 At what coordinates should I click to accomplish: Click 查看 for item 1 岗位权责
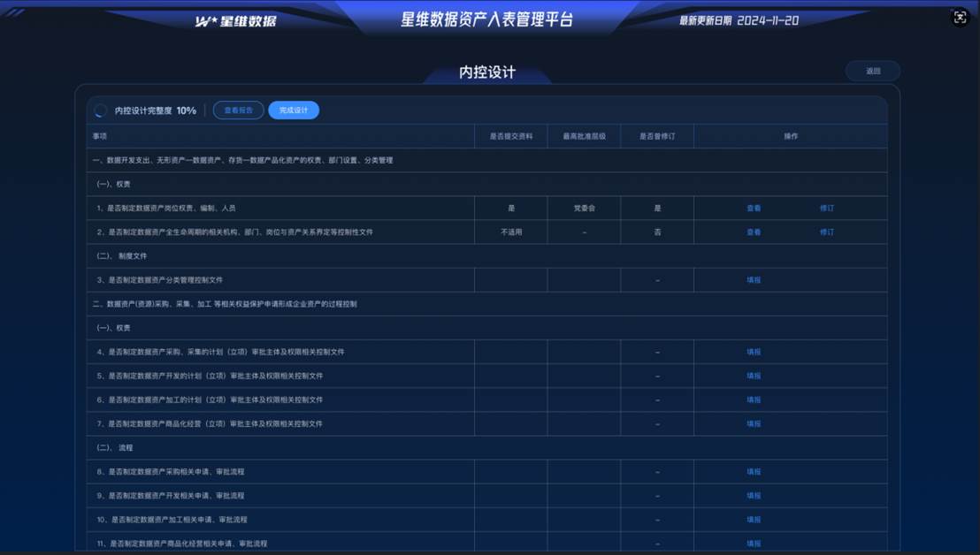click(x=754, y=209)
